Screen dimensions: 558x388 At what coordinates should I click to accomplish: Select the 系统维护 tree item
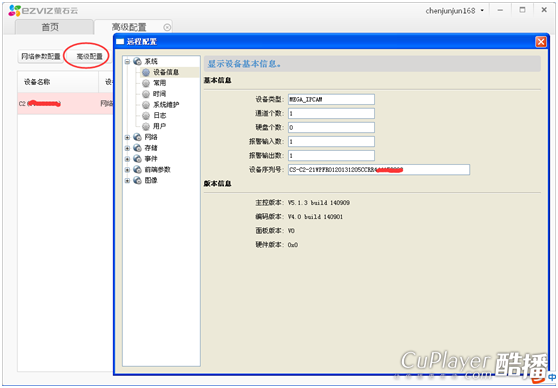166,105
